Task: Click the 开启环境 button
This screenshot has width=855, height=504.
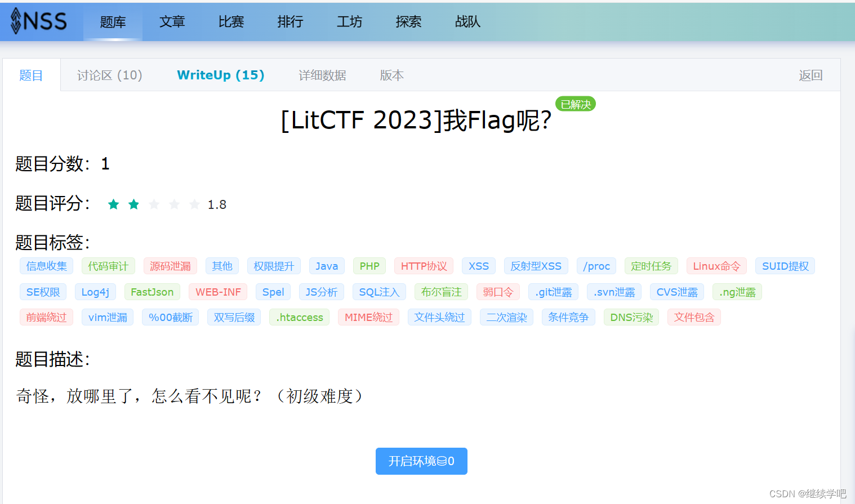Action: point(421,461)
